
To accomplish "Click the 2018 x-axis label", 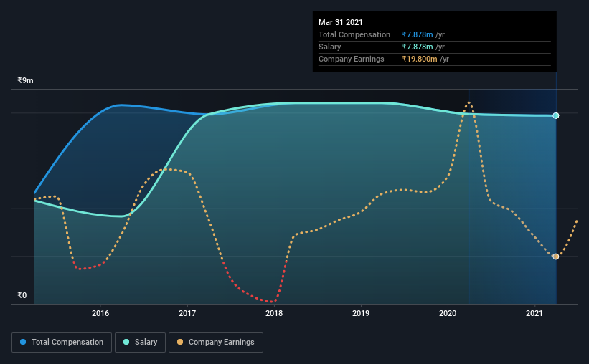I will pyautogui.click(x=274, y=313).
